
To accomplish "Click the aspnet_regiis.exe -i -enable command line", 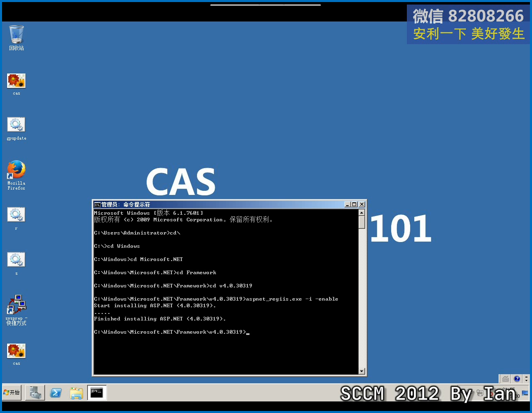I will [x=216, y=299].
